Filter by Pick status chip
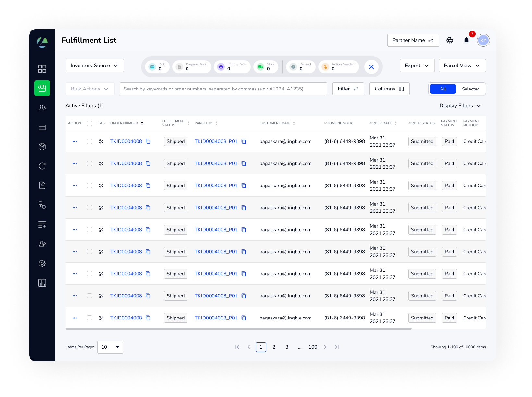532x397 pixels. (157, 67)
